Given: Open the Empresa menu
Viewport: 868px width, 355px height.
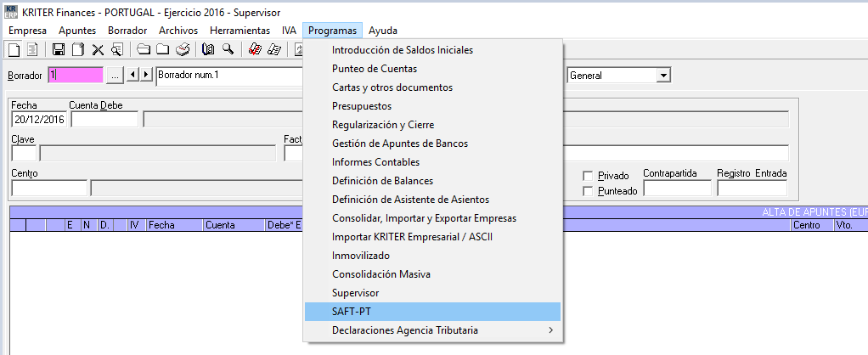Looking at the screenshot, I should click(28, 31).
